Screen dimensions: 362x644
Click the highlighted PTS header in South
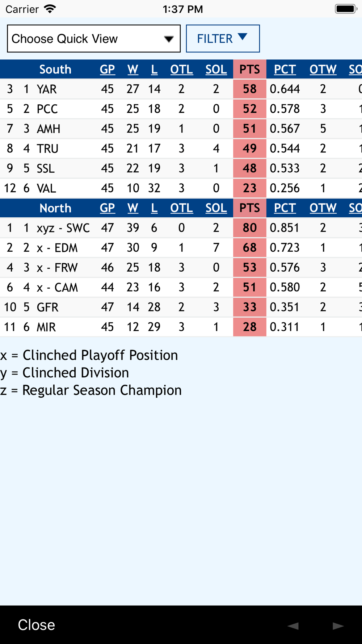coord(249,70)
